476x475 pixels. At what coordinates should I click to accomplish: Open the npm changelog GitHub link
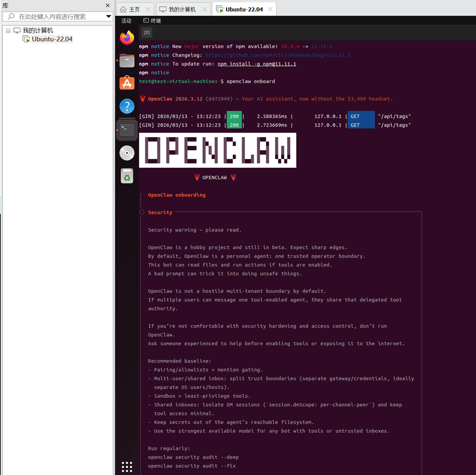[x=278, y=55]
